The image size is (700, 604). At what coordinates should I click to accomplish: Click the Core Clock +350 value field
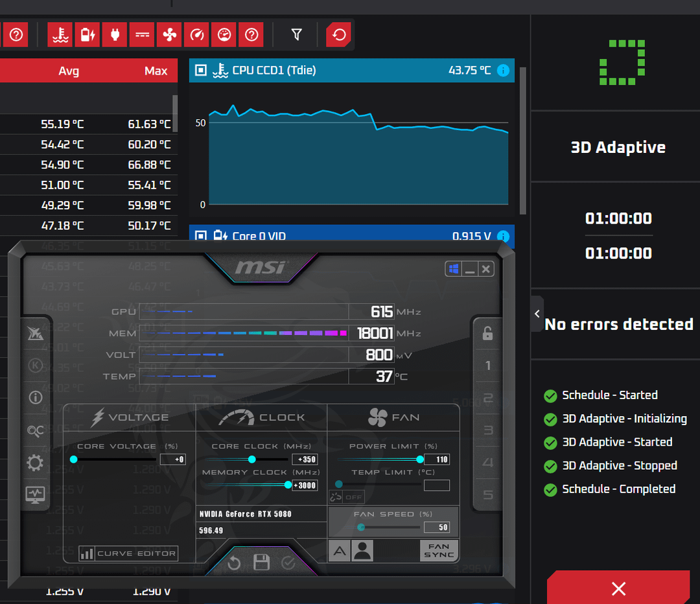coord(305,459)
